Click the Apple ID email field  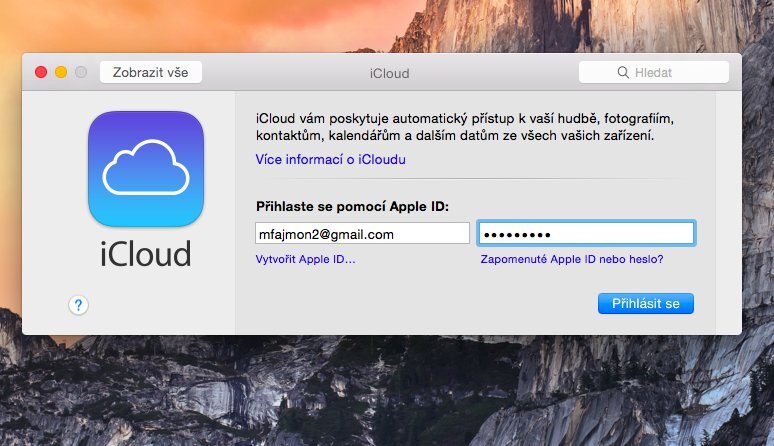[x=362, y=233]
